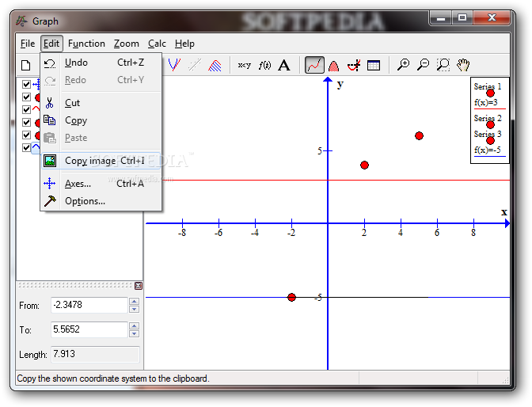Viewport: 532px width, 407px height.
Task: Uncheck the second function list checkbox
Action: (x=26, y=97)
